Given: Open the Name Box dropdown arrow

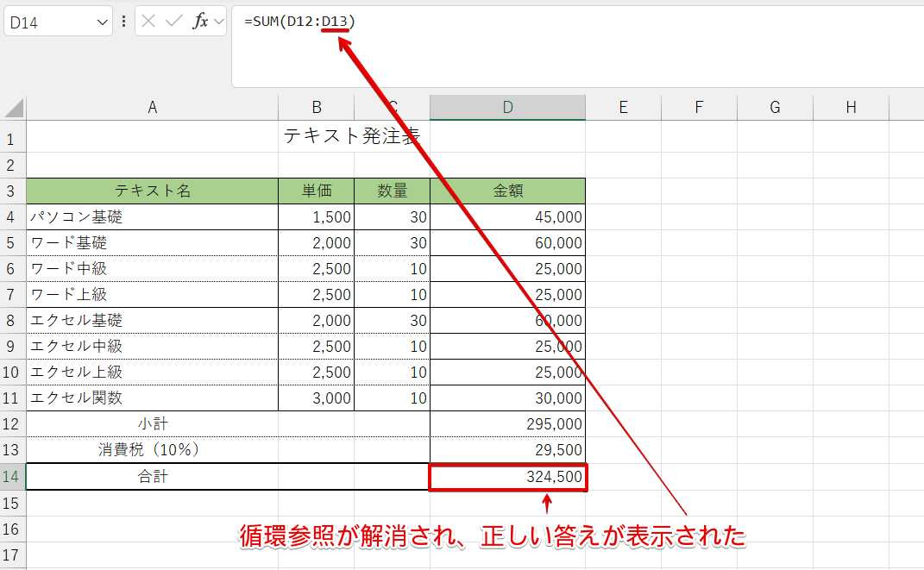Looking at the screenshot, I should (102, 22).
